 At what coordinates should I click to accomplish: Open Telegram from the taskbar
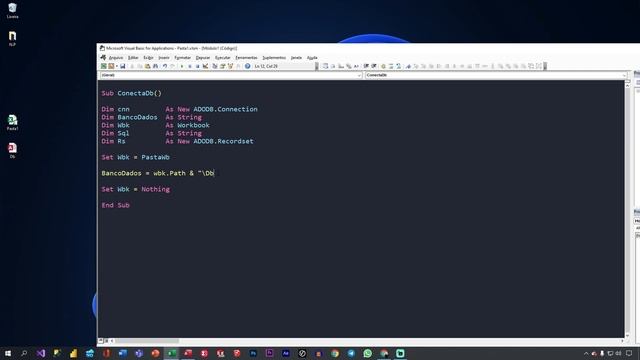(351, 353)
